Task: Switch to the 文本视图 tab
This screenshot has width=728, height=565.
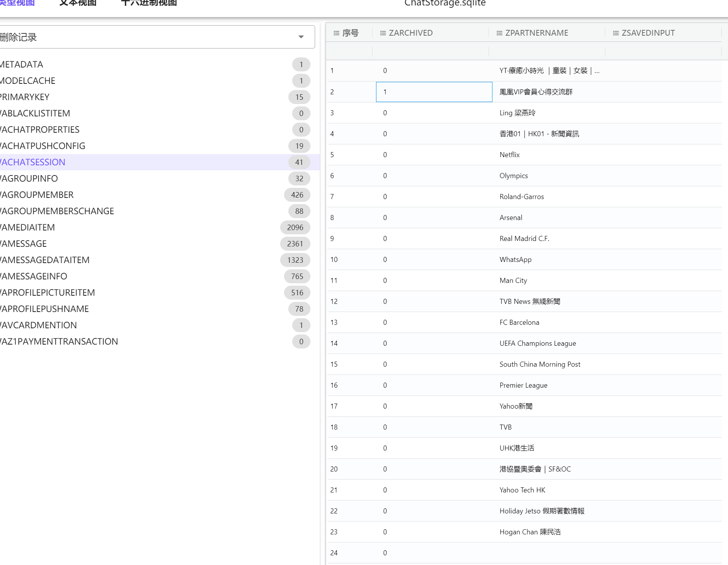Action: click(x=78, y=3)
